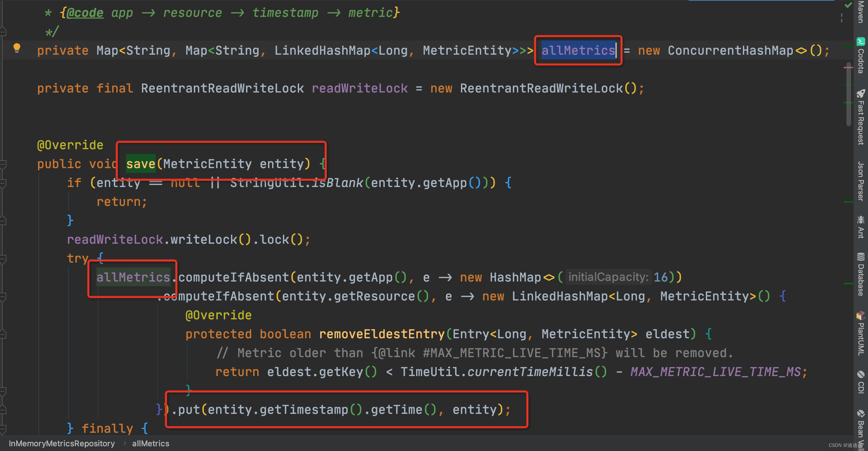Click fold marker at removeEldestEntry closing brace
Image resolution: width=868 pixels, height=451 pixels.
[x=3, y=391]
